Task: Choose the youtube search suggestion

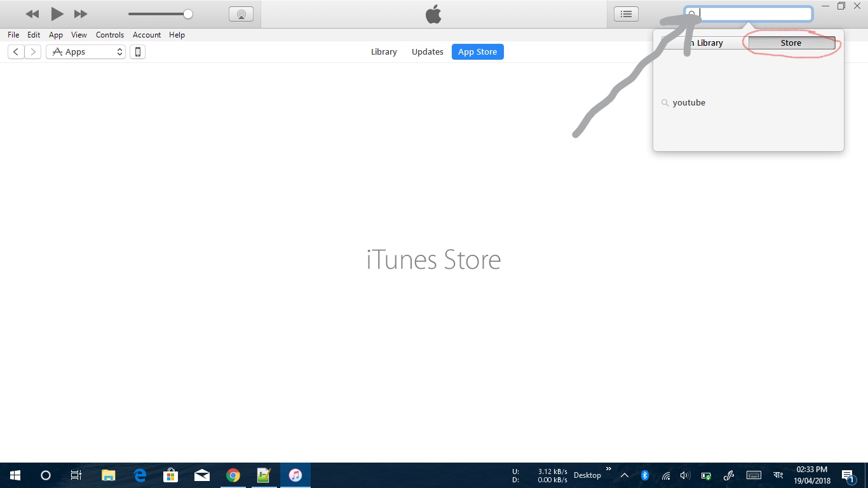Action: click(x=689, y=102)
